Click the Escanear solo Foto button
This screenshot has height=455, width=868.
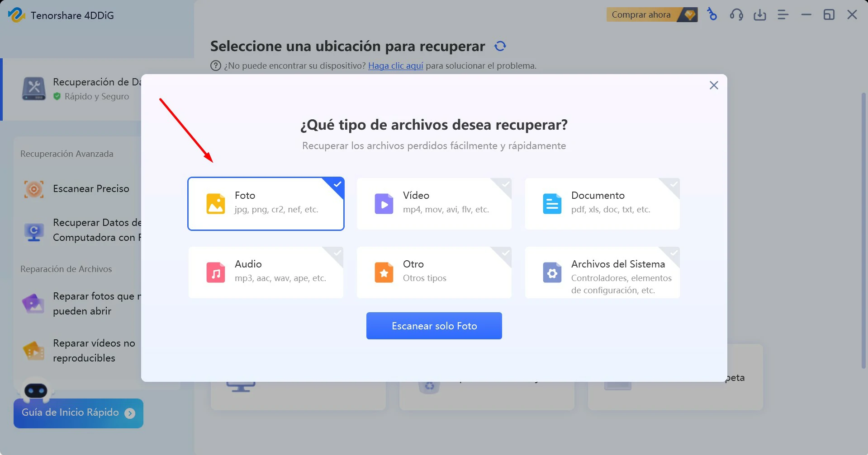pos(434,326)
